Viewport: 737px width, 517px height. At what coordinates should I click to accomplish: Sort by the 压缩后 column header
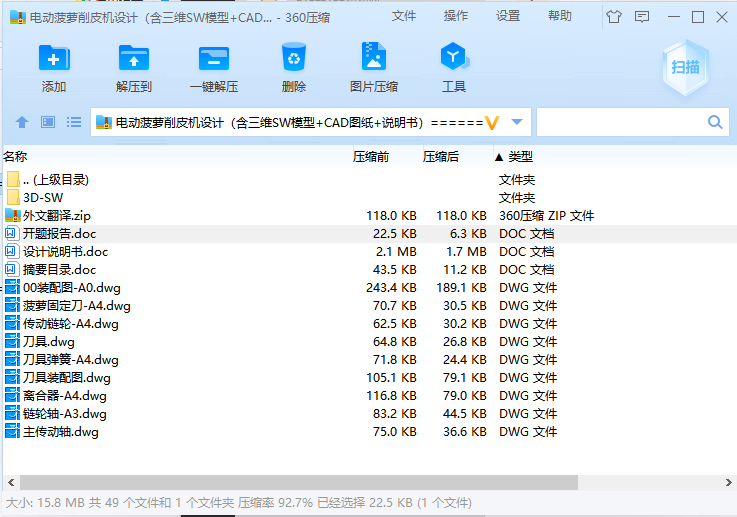coord(441,157)
